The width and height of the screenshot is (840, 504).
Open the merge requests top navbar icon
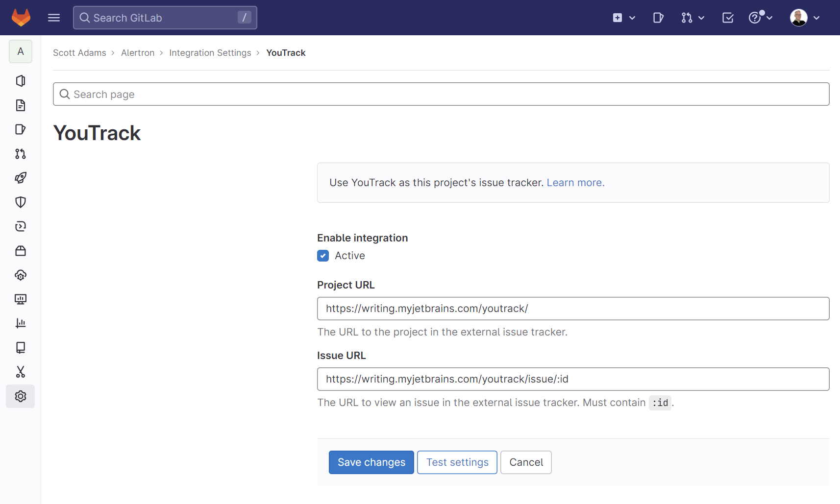tap(687, 18)
